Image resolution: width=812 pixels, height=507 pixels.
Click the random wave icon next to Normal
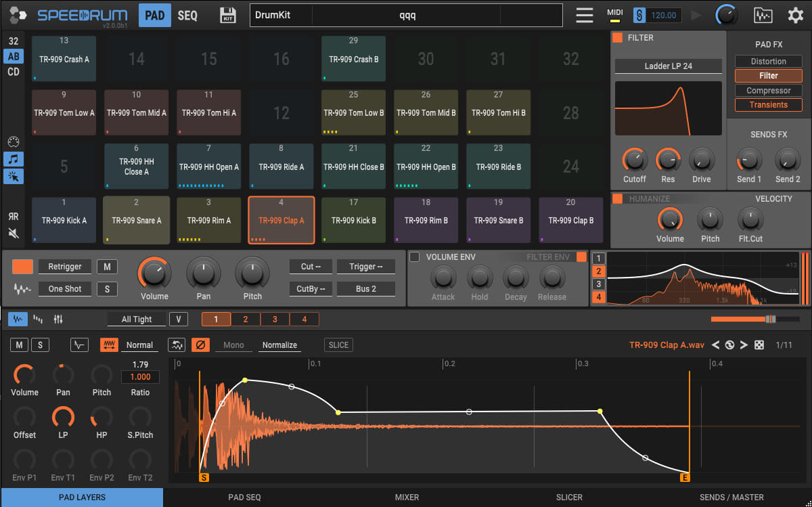click(177, 345)
